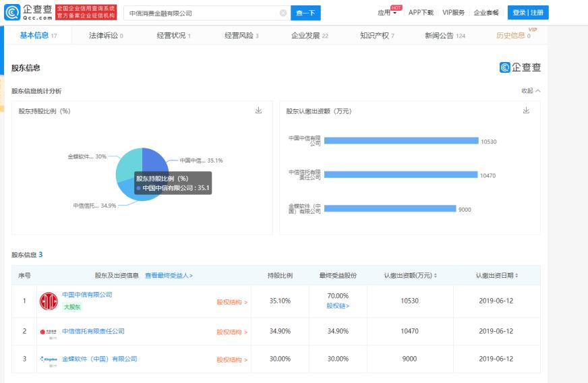Click the Kingdee logo in row 3

point(49,359)
